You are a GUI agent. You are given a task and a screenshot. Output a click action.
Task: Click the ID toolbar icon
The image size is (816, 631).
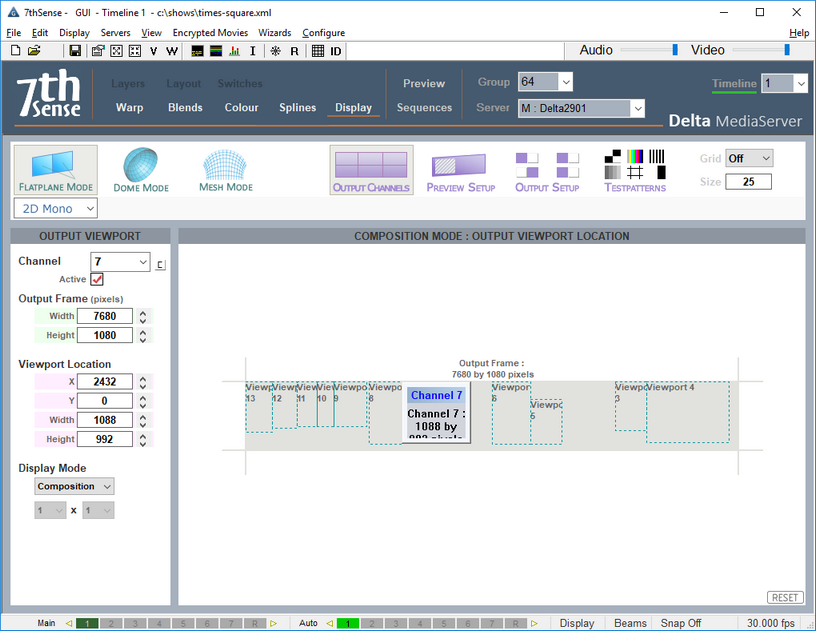coord(336,51)
